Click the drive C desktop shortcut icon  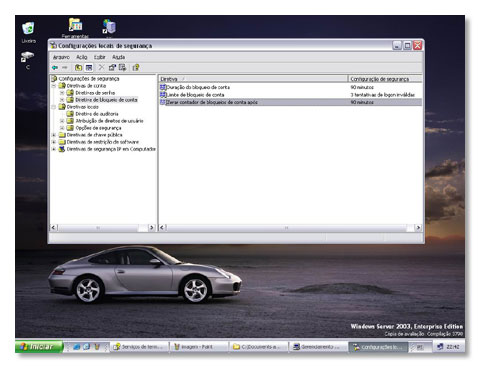tap(27, 57)
